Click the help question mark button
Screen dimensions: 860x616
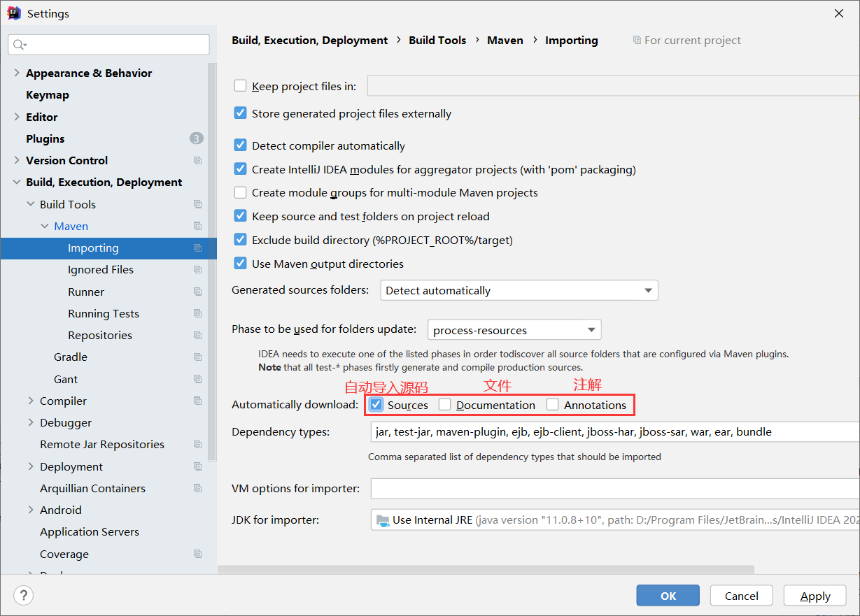point(23,596)
